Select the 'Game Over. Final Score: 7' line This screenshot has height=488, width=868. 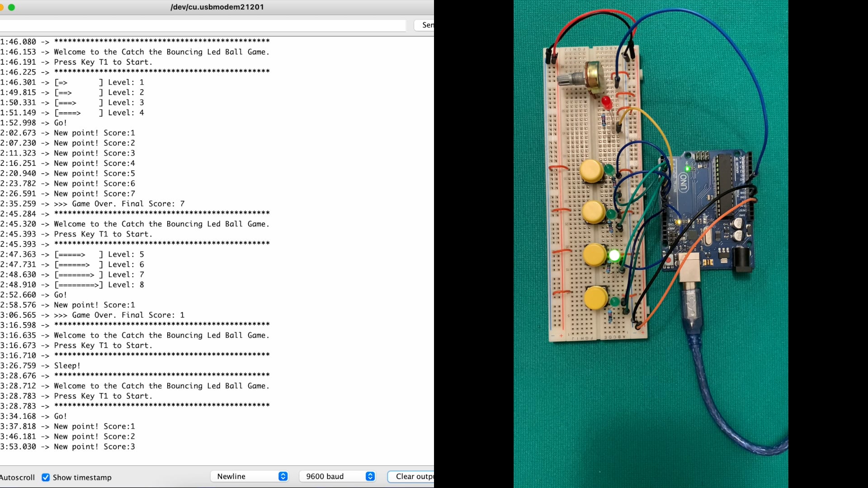118,203
